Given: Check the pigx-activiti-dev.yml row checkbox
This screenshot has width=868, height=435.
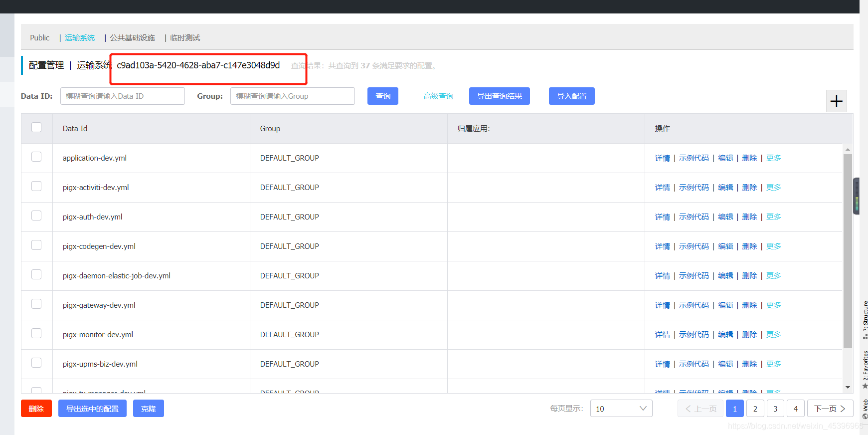Looking at the screenshot, I should point(36,186).
